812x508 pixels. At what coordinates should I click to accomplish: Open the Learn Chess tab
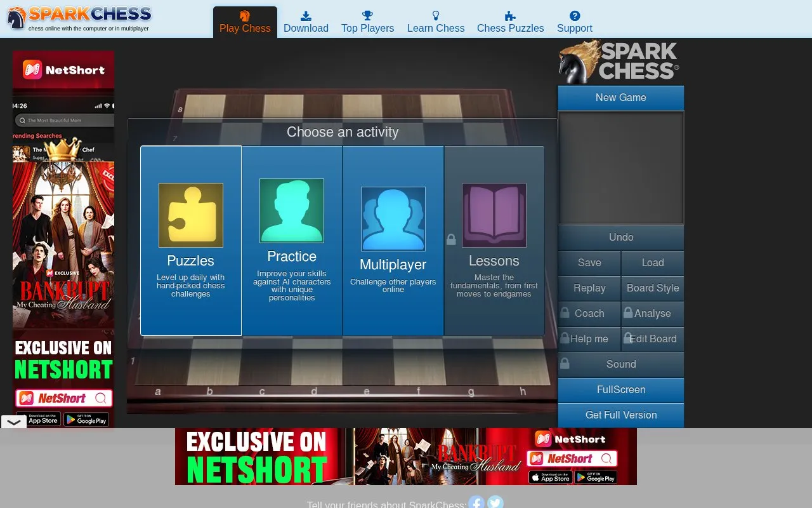436,22
